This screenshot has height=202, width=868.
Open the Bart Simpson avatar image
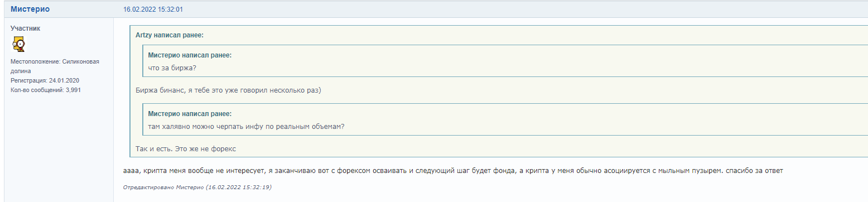pos(18,44)
